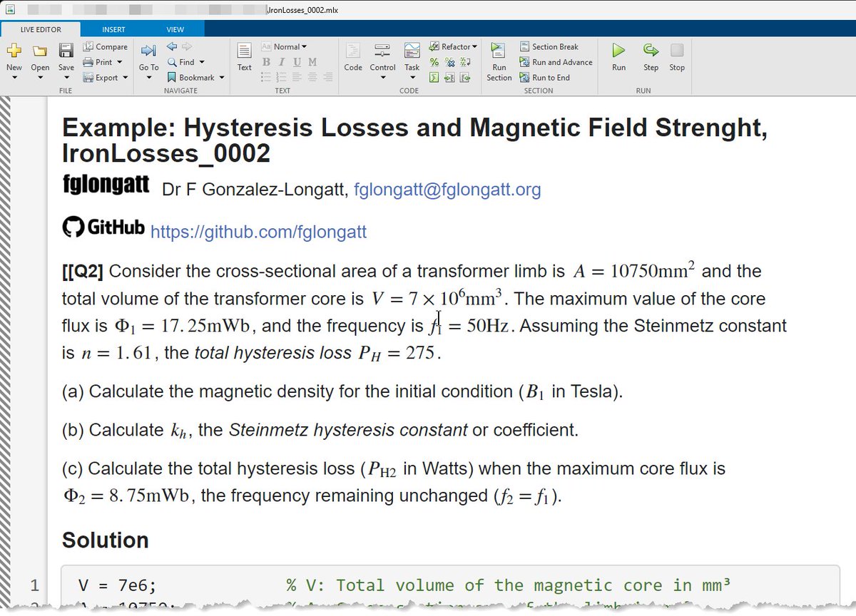Click the Refactor button

pos(453,47)
